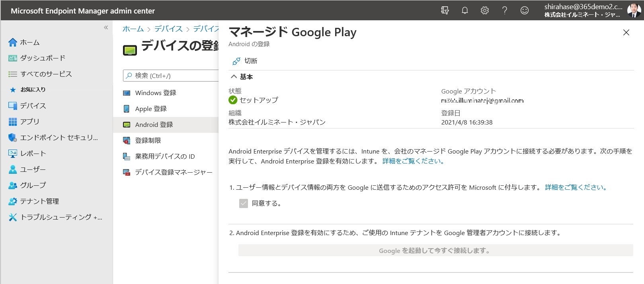Click the All Services list icon
This screenshot has height=284, width=644.
pyautogui.click(x=13, y=74)
